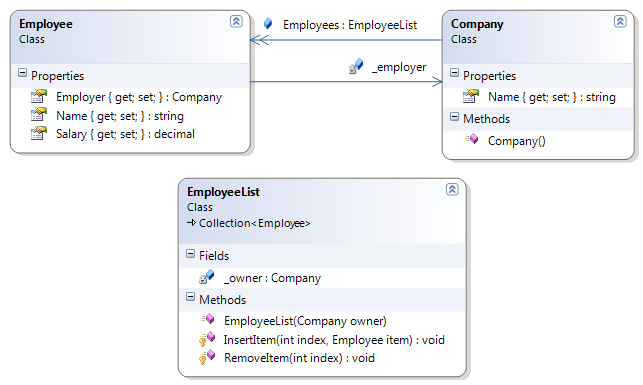This screenshot has height=385, width=643.
Task: Click the Employer property icon
Action: coord(39,96)
